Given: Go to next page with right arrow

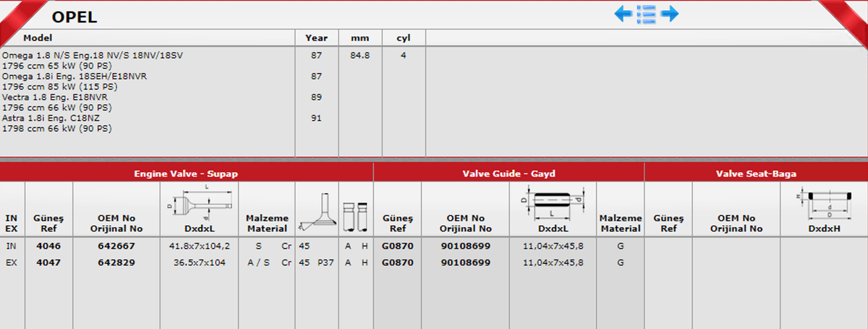Looking at the screenshot, I should pyautogui.click(x=669, y=13).
